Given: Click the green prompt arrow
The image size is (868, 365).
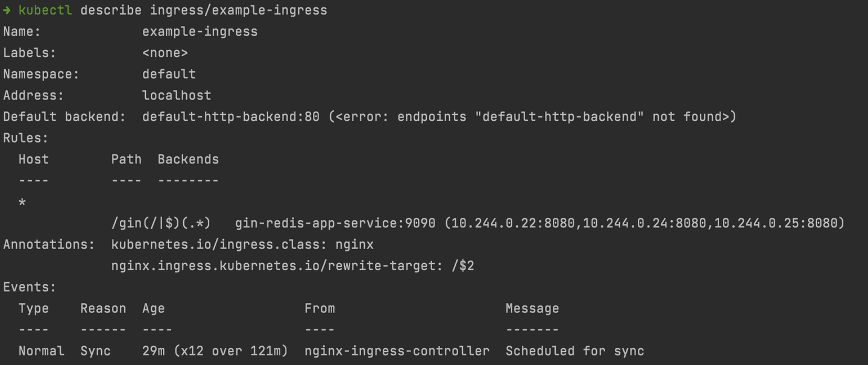Looking at the screenshot, I should pos(7,10).
